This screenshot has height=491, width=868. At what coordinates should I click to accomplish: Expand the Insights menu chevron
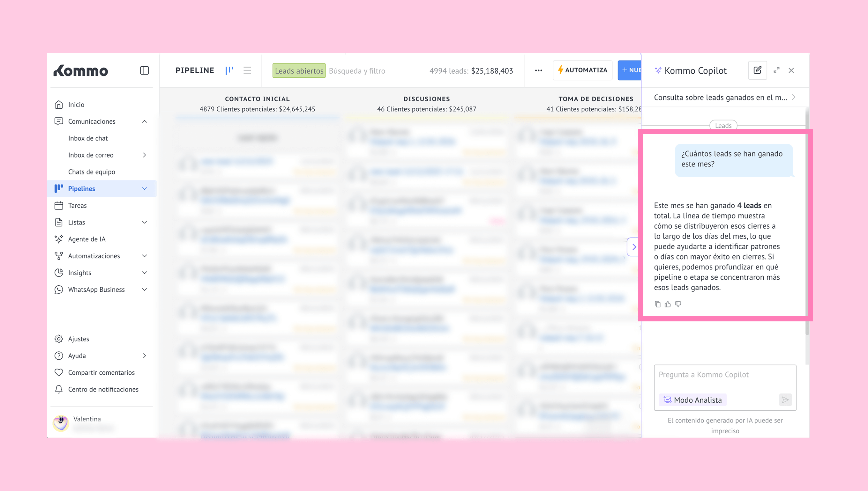(x=145, y=273)
